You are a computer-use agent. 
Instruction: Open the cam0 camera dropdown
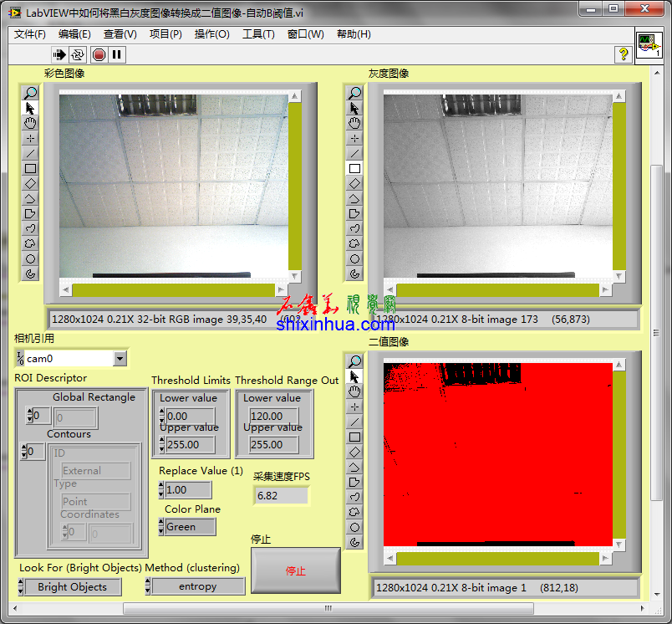120,359
